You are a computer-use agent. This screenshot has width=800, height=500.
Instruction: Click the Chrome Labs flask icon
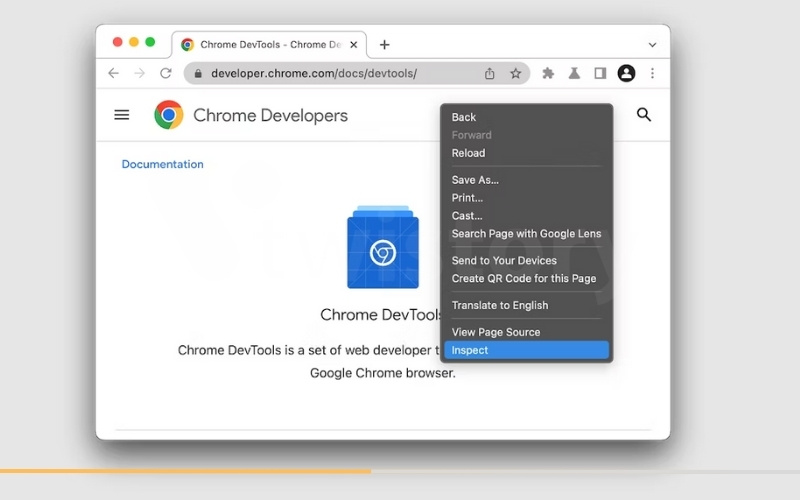[x=574, y=73]
